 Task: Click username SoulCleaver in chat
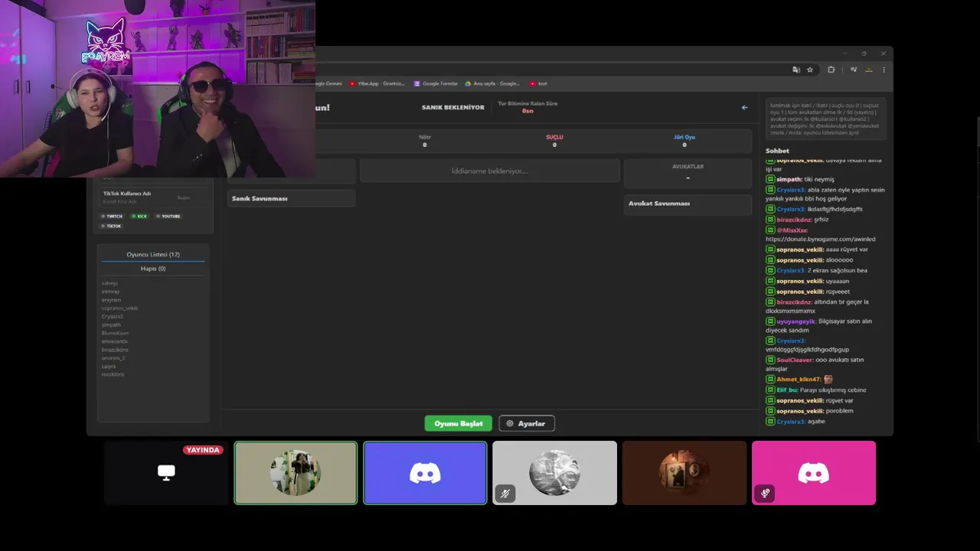795,360
